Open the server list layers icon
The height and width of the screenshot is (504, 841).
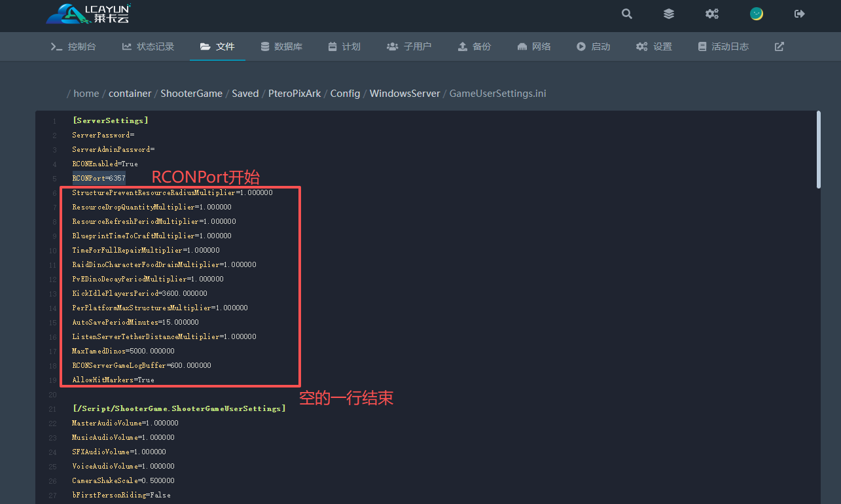[x=668, y=14]
